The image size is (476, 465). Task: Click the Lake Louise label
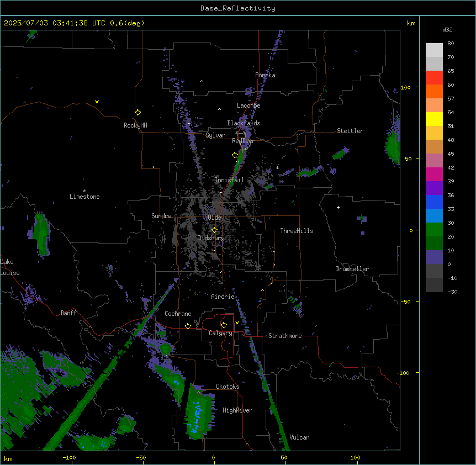pos(10,267)
